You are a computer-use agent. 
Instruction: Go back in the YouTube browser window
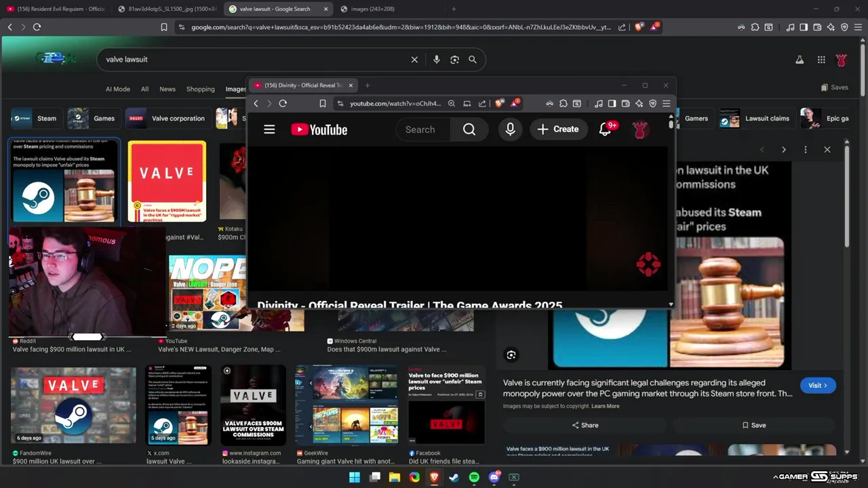click(x=256, y=104)
